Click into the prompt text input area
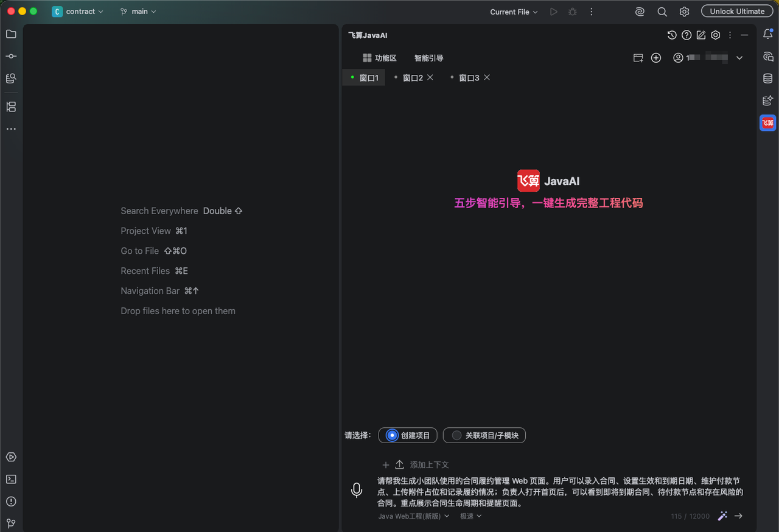The image size is (779, 532). tap(560, 492)
